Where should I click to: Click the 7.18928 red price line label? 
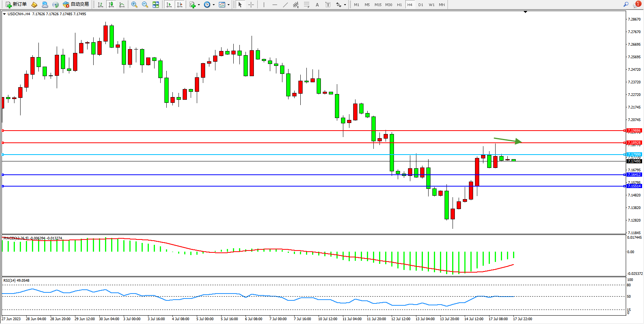coord(634,143)
